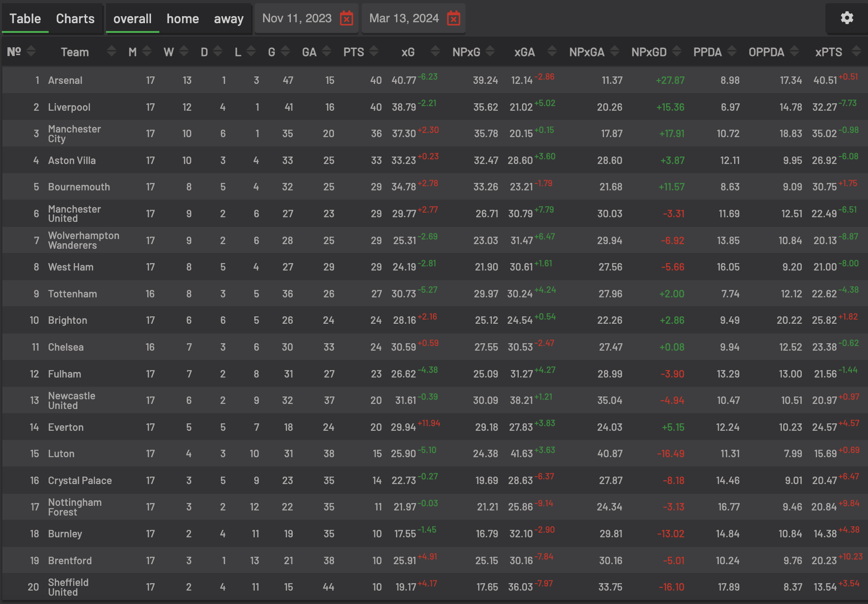Switch to the Charts tab
Screen dimensions: 868x604
(75, 19)
